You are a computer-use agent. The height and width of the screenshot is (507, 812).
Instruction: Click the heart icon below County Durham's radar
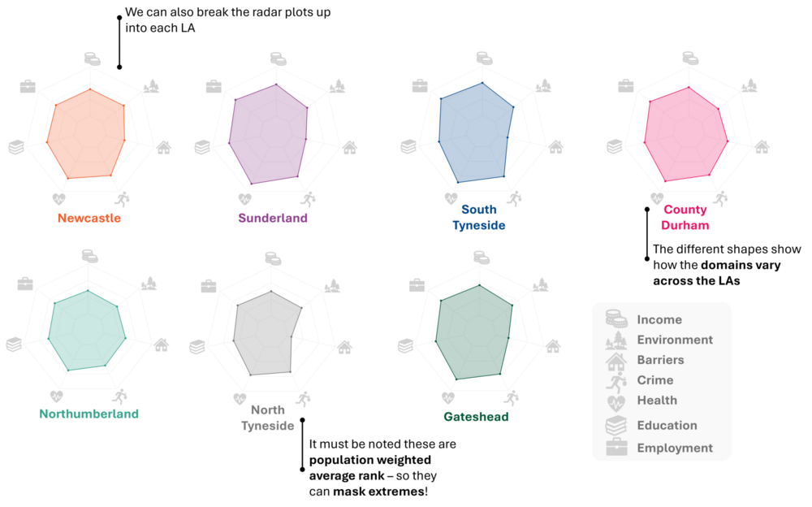pos(658,198)
